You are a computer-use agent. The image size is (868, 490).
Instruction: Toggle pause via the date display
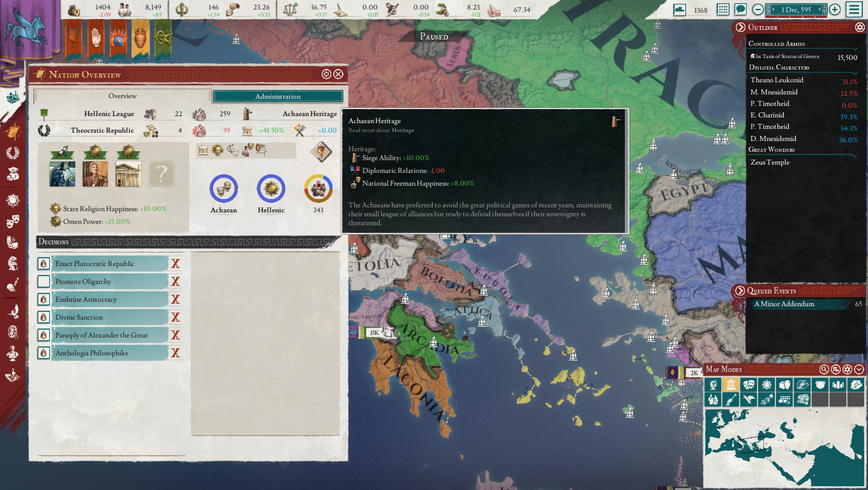(796, 10)
